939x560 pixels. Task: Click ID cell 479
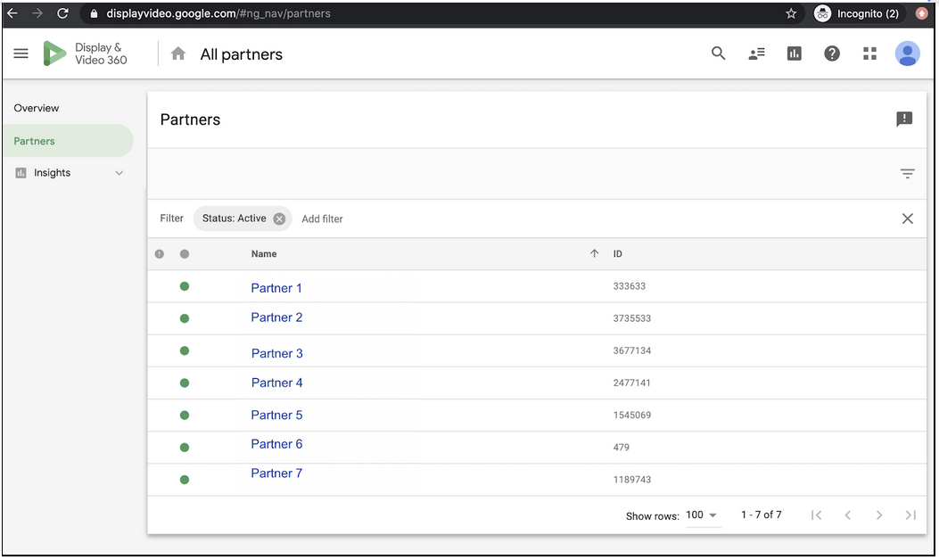click(621, 448)
